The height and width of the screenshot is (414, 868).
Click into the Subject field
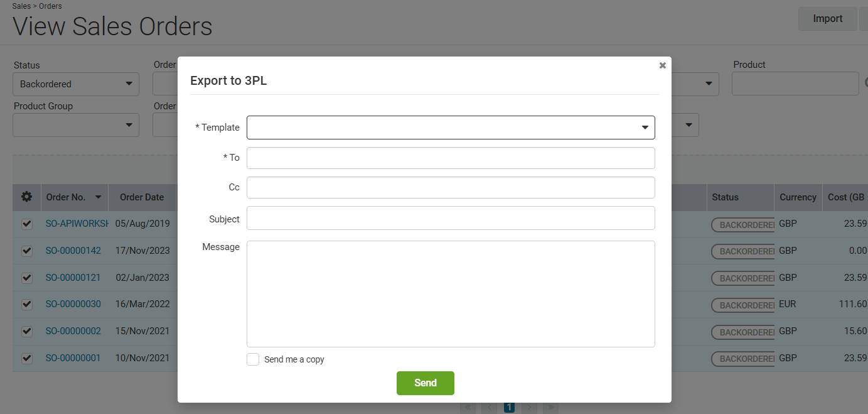(x=451, y=219)
